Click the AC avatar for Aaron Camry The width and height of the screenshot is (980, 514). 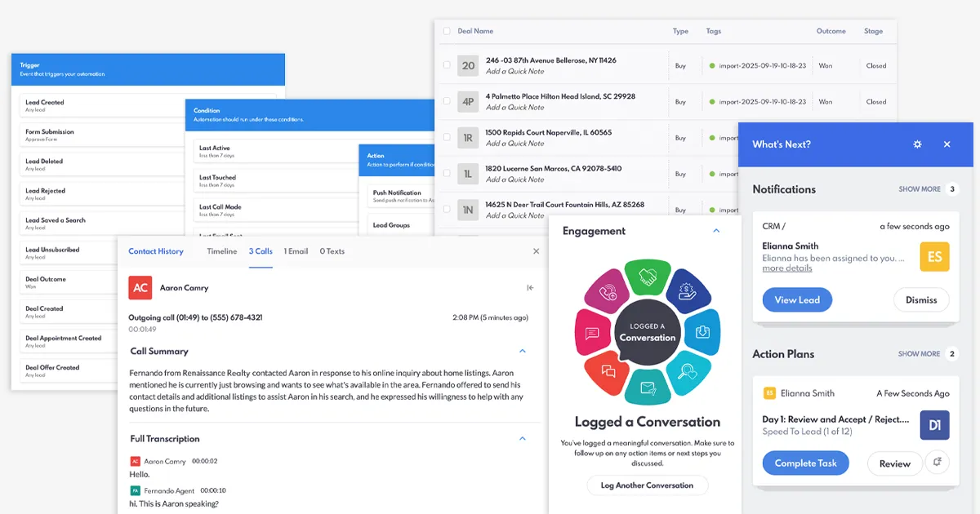[140, 288]
